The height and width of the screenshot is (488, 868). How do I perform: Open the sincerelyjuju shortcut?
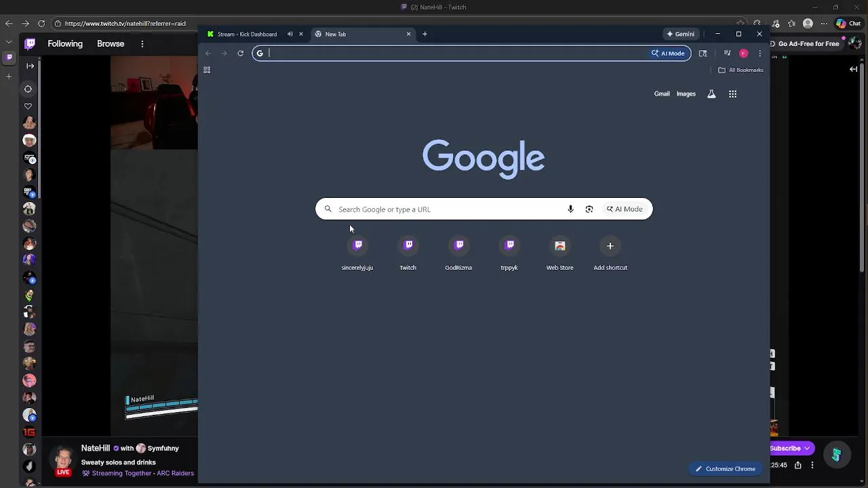tap(357, 253)
